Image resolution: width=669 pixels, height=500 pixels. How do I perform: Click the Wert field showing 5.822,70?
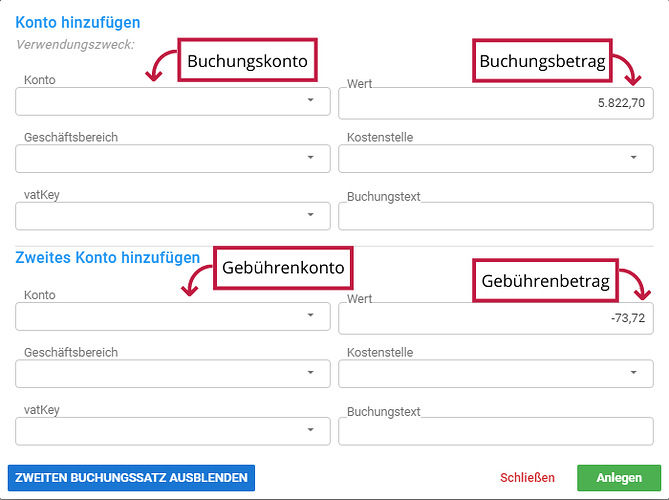click(496, 103)
